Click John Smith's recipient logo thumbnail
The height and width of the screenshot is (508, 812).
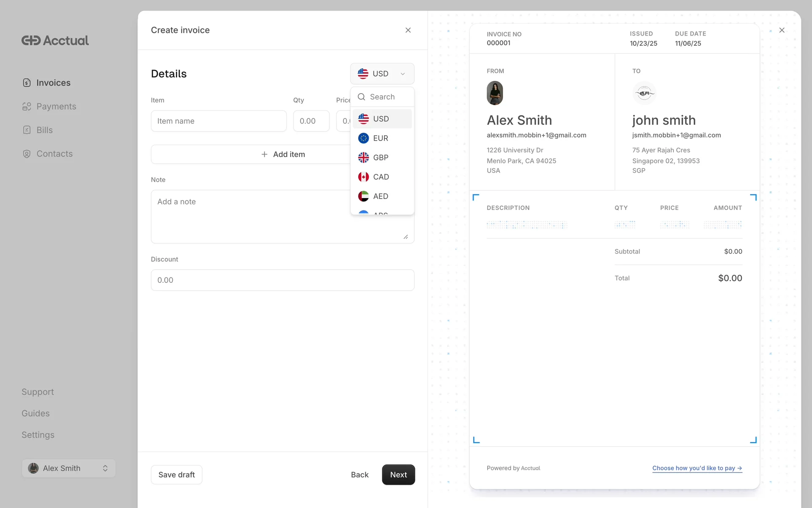click(644, 93)
